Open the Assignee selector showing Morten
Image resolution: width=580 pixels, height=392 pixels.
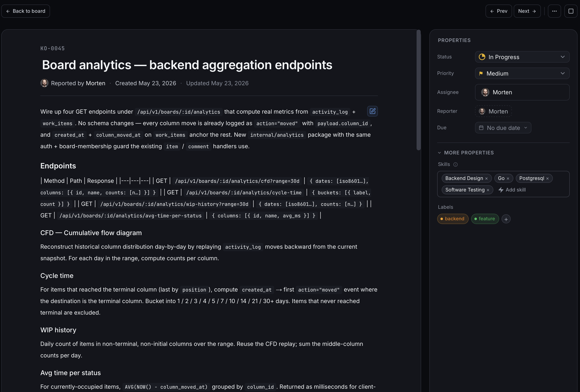pyautogui.click(x=522, y=92)
